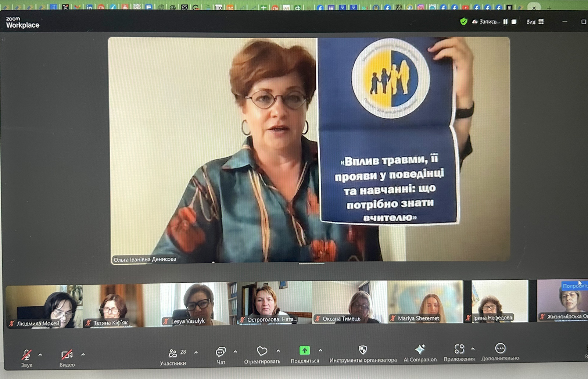Viewport: 588px width, 379px height.
Task: Expand the arrow next to Участники
Action: [196, 353]
